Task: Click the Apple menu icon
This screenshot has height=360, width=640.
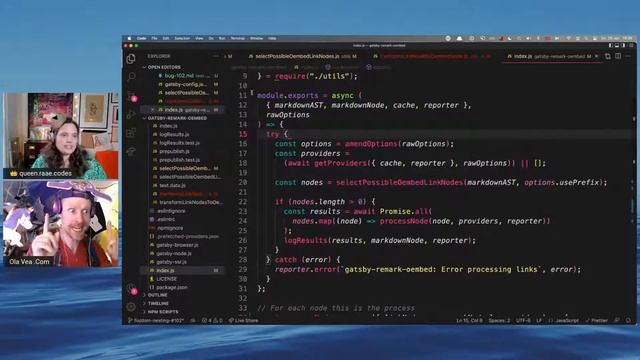Action: pyautogui.click(x=129, y=38)
